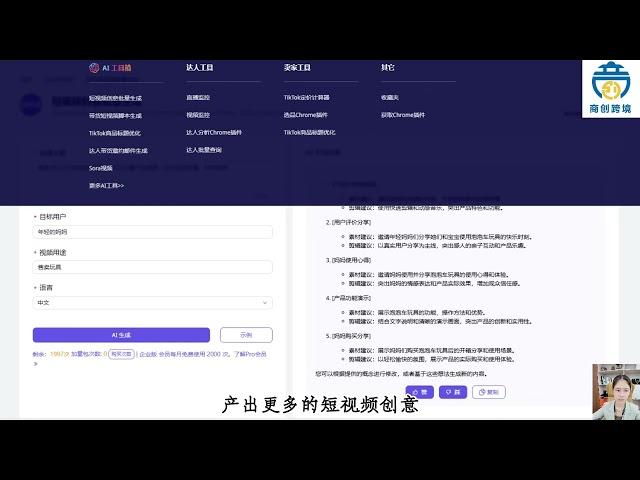Click the result heading numbered 2
Image resolution: width=640 pixels, height=480 pixels.
pyautogui.click(x=348, y=222)
